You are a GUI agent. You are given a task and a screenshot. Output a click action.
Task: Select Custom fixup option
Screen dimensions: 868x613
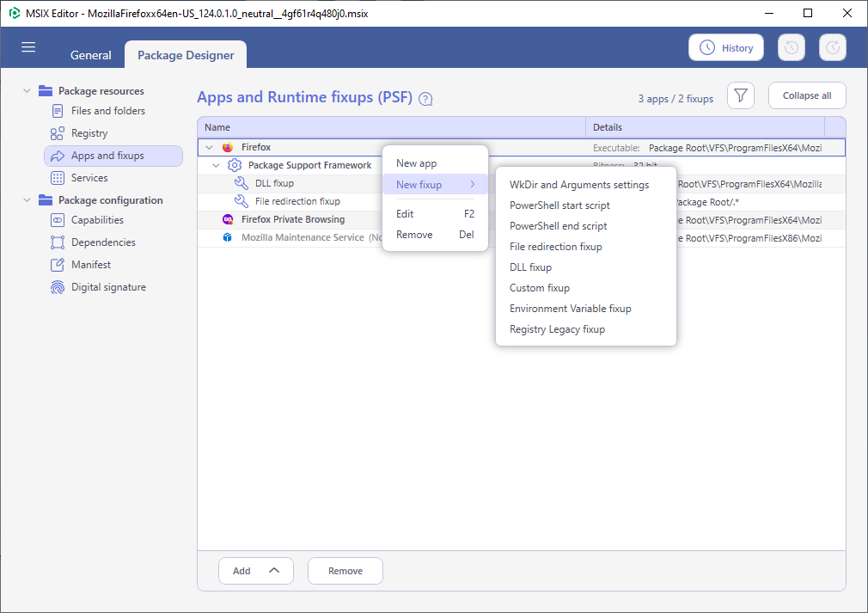(x=585, y=288)
